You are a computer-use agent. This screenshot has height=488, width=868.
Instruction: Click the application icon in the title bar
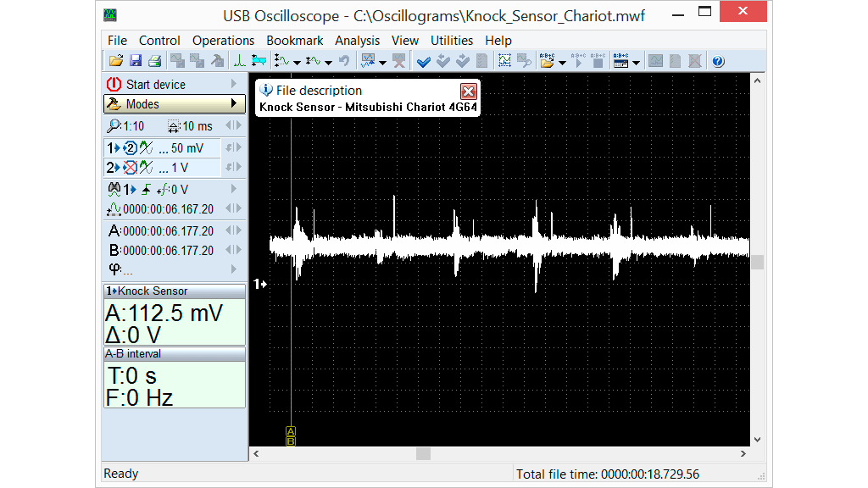coord(110,15)
